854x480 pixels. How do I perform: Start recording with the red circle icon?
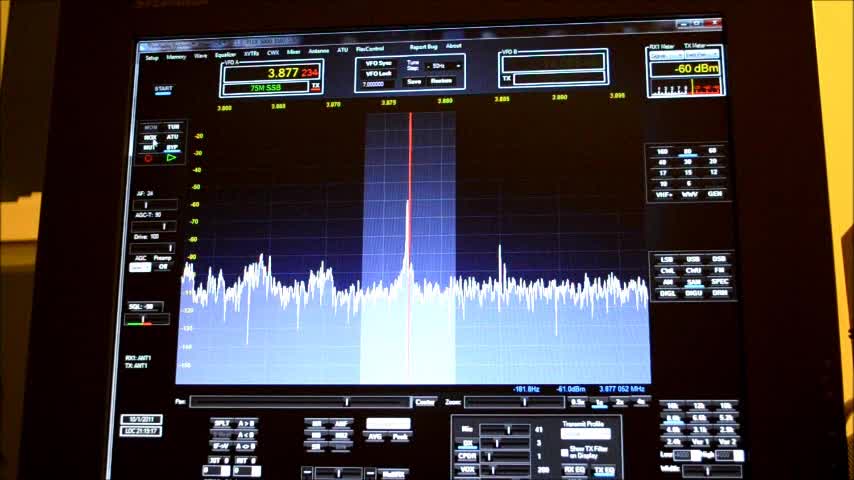click(x=148, y=158)
